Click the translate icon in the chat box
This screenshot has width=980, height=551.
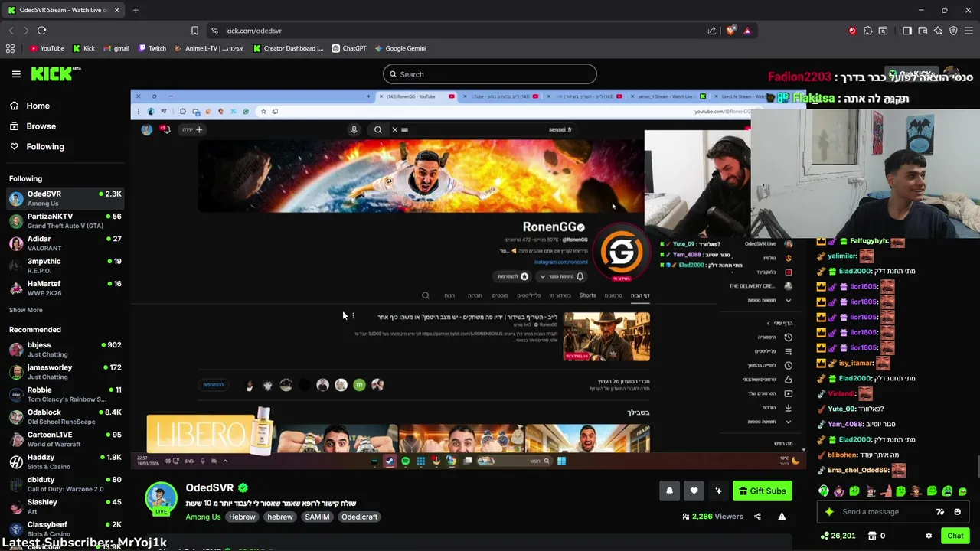(940, 512)
